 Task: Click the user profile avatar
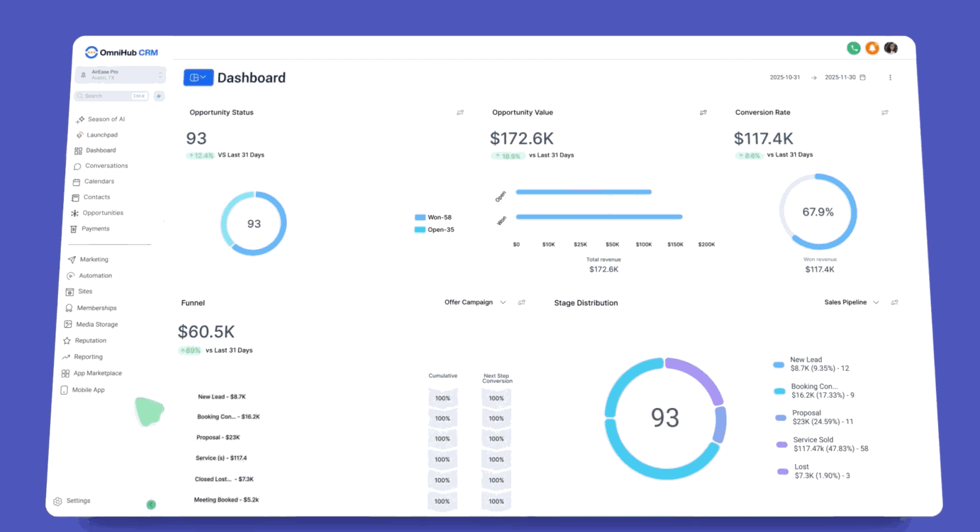click(891, 48)
